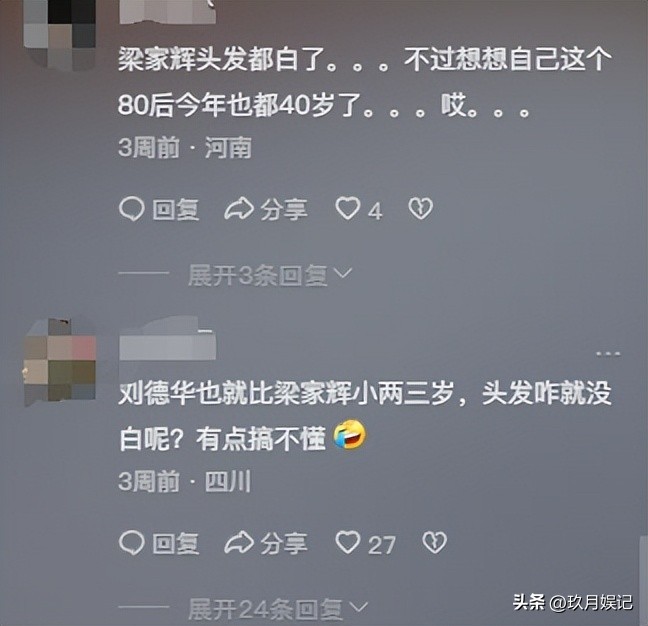The image size is (648, 626).
Task: Tap broken heart on Sichuan comment
Action: [434, 542]
